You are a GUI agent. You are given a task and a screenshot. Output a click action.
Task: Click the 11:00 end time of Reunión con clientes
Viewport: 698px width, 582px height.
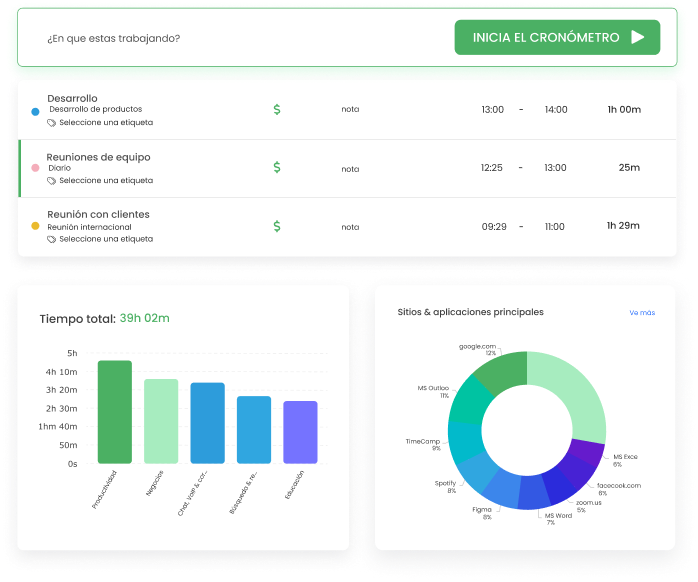[x=554, y=227]
